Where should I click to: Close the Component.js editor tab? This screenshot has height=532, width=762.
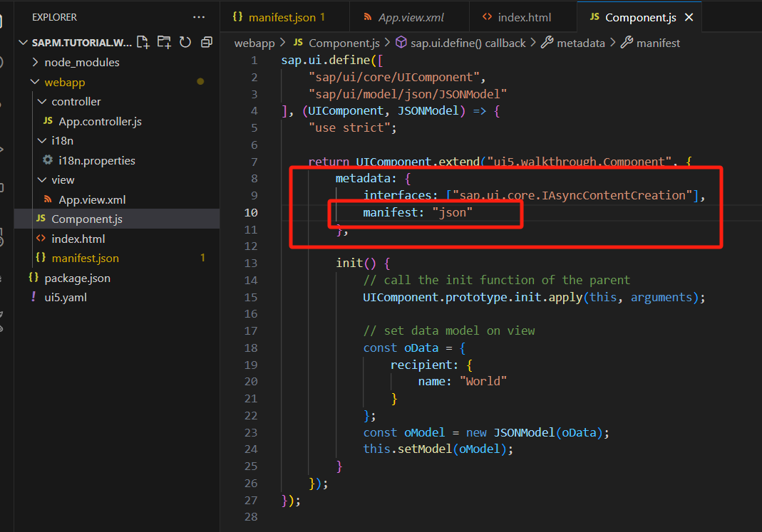tap(689, 17)
